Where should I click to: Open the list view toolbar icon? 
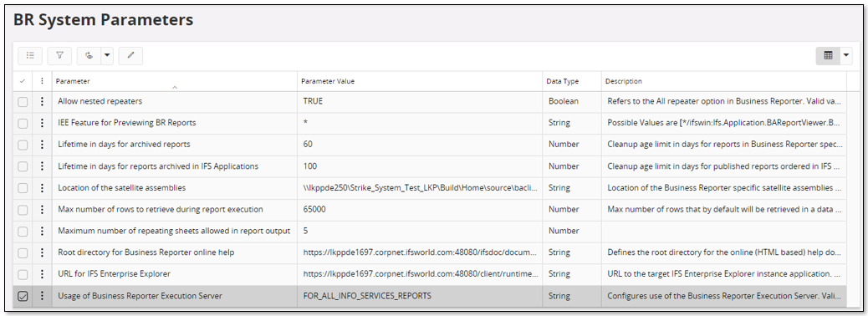coord(30,55)
